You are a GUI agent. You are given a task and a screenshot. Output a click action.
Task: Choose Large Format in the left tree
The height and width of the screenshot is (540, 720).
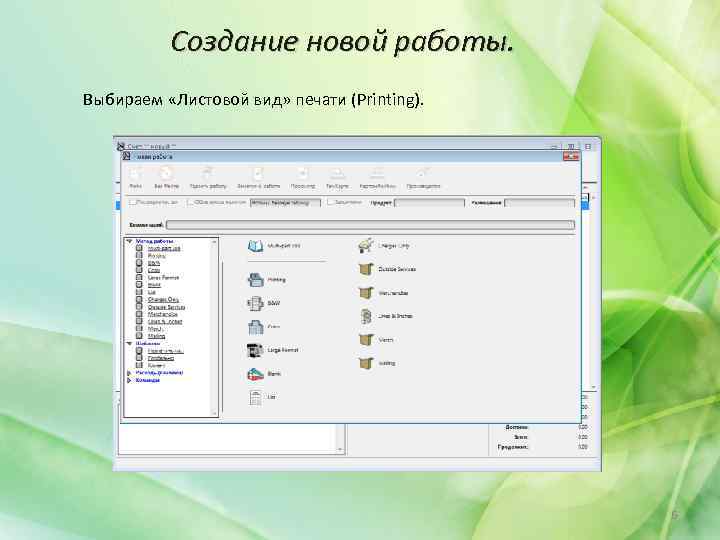[163, 278]
